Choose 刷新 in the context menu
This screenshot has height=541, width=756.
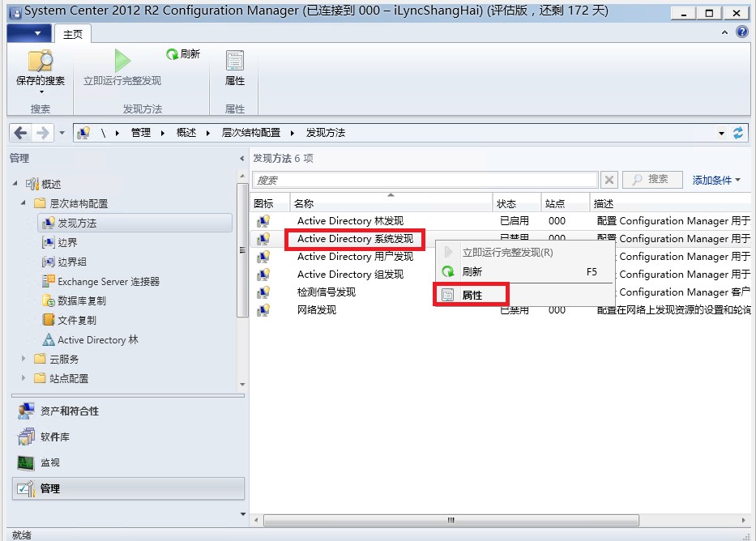coord(525,271)
